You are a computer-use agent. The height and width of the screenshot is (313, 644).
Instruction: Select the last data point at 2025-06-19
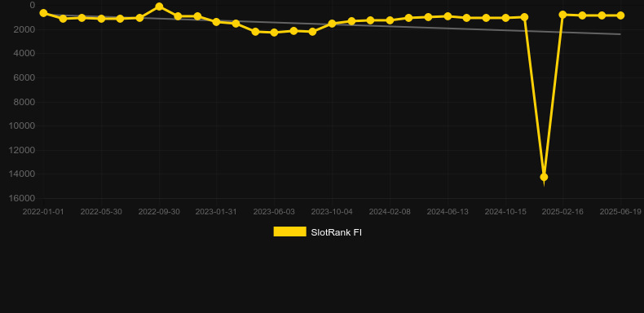click(x=620, y=15)
